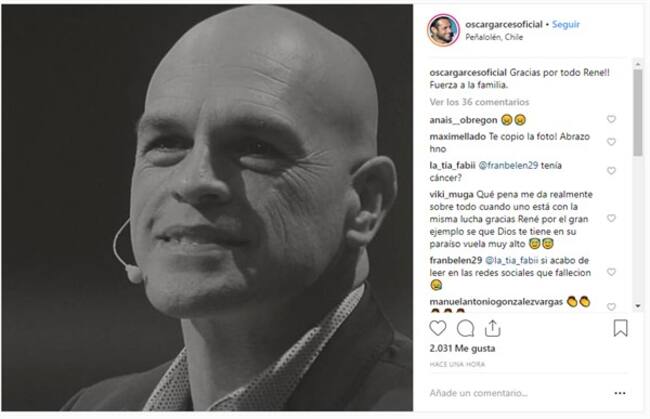Like the post with the heart icon

coord(438,328)
